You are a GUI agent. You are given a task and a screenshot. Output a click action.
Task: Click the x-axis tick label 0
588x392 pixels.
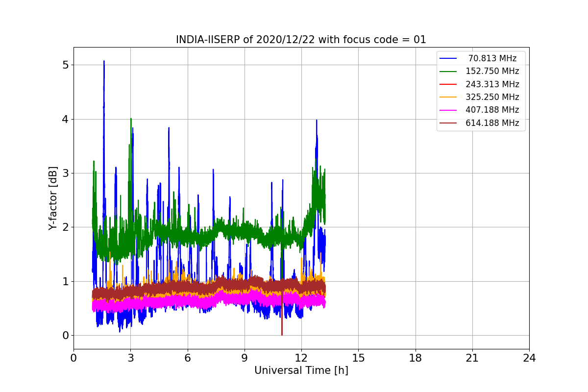(73, 358)
